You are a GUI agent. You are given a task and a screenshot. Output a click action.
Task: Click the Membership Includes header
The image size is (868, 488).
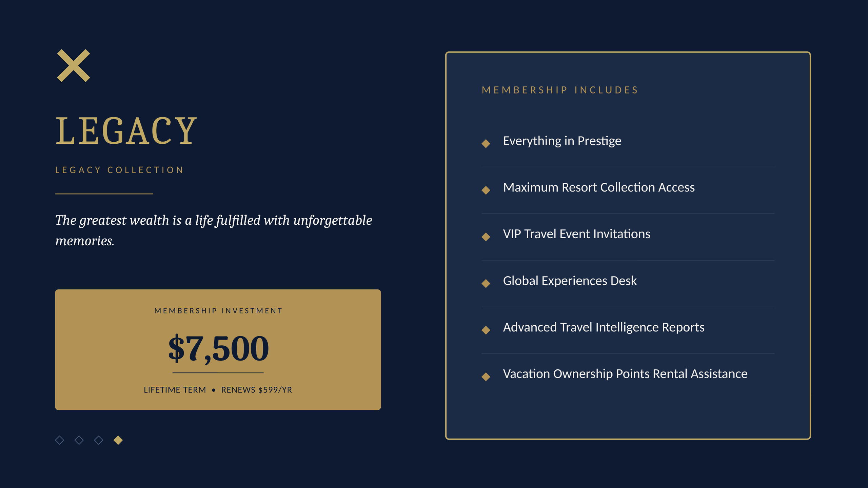tap(560, 90)
